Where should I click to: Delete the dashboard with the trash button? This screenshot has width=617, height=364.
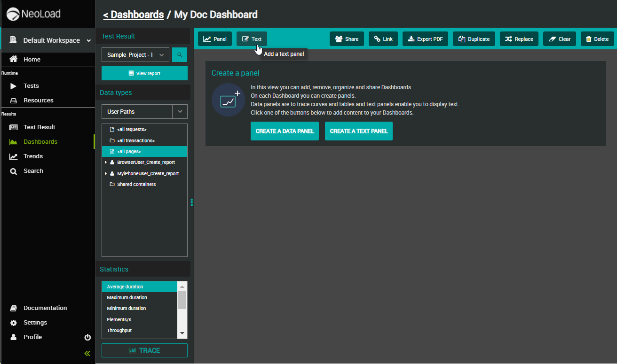pos(597,39)
